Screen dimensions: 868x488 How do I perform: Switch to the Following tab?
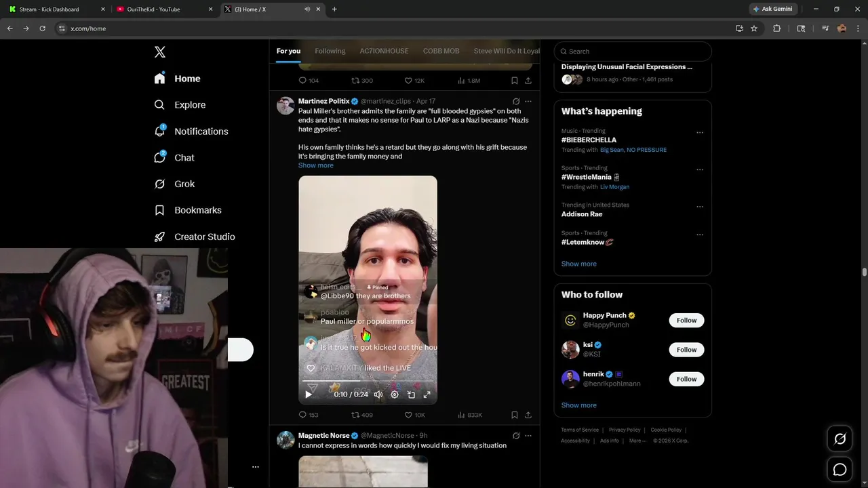tap(330, 51)
